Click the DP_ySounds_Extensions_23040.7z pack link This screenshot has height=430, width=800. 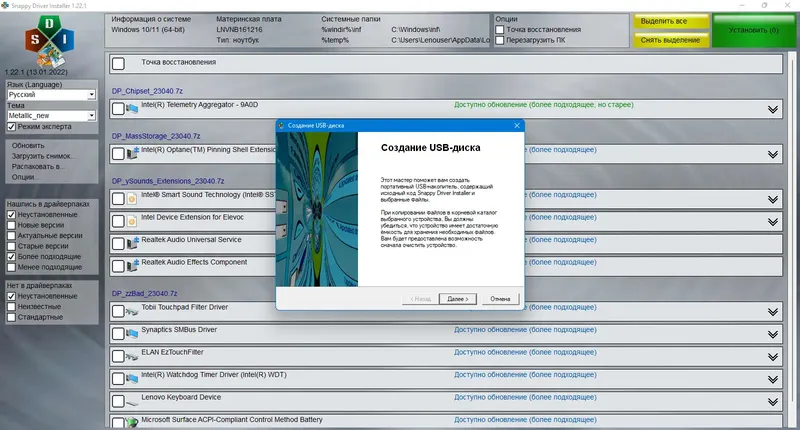[x=168, y=181]
